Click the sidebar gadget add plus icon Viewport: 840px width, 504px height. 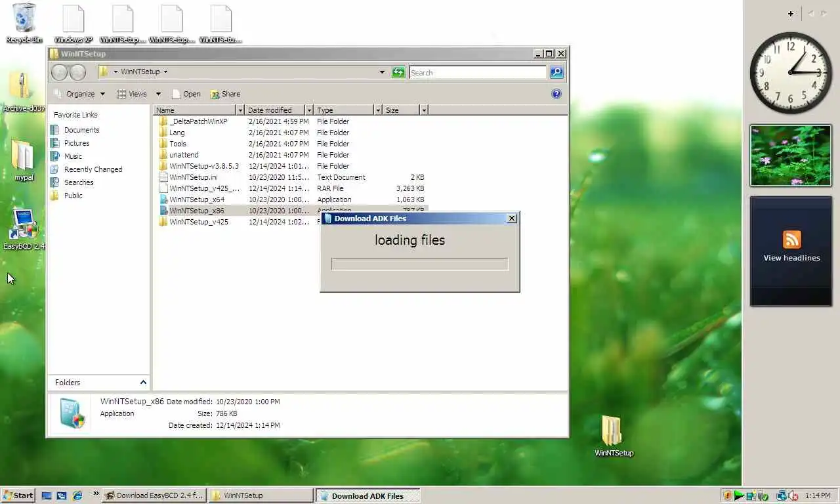791,13
